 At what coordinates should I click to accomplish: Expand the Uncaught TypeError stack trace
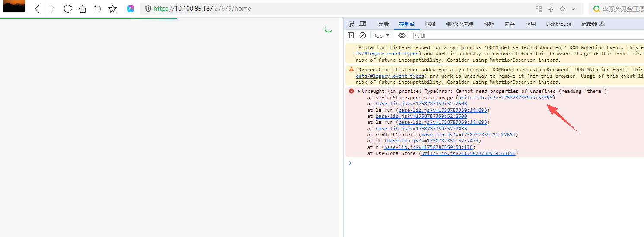click(359, 91)
